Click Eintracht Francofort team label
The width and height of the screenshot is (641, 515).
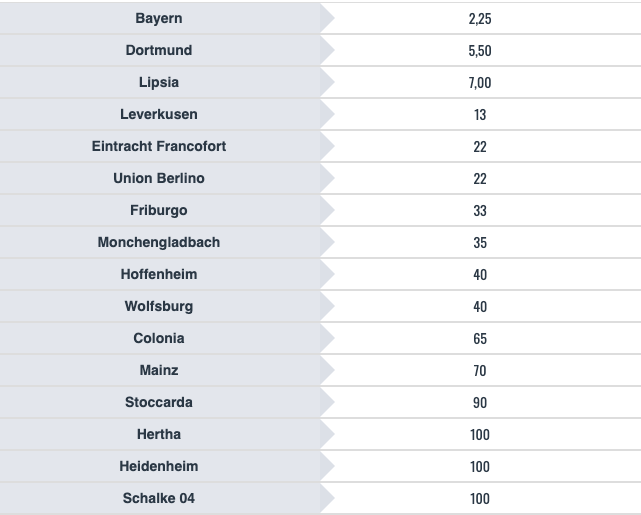pos(159,147)
